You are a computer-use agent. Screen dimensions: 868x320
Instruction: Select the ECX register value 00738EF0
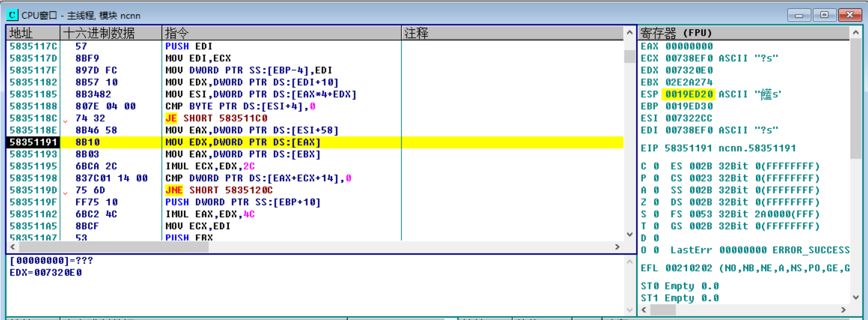[x=689, y=58]
